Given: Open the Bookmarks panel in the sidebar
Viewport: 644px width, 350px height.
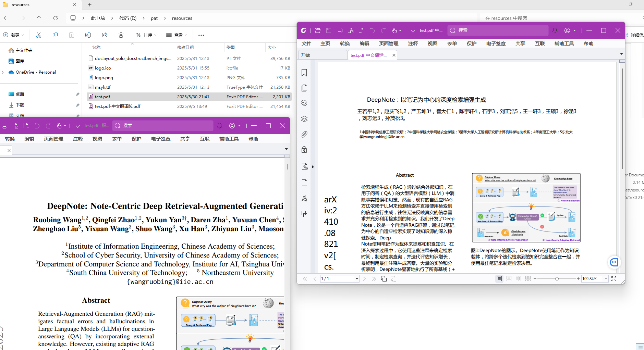Looking at the screenshot, I should click(x=304, y=73).
